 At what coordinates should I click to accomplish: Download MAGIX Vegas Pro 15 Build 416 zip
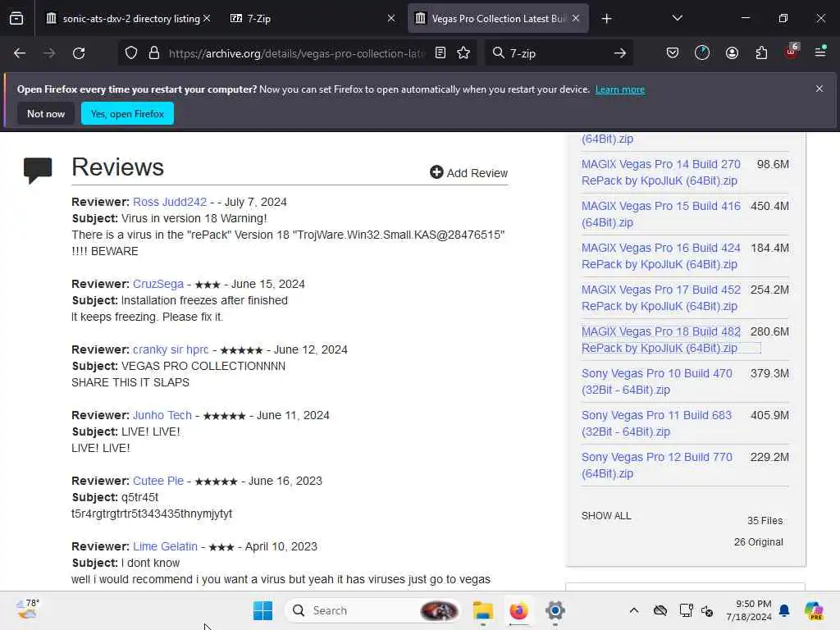(661, 214)
